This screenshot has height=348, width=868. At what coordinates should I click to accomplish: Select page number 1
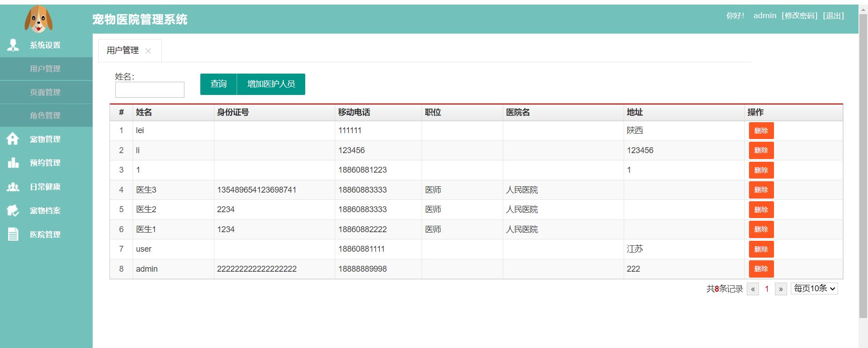tap(767, 289)
